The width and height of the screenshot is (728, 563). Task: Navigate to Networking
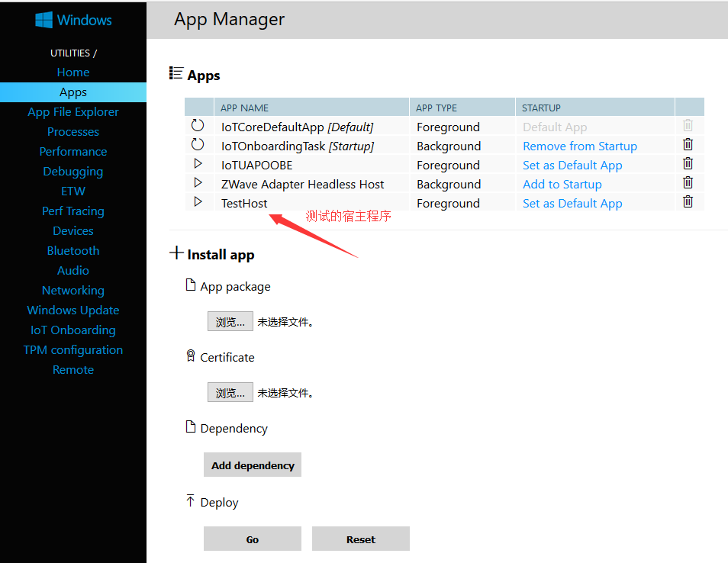(73, 291)
